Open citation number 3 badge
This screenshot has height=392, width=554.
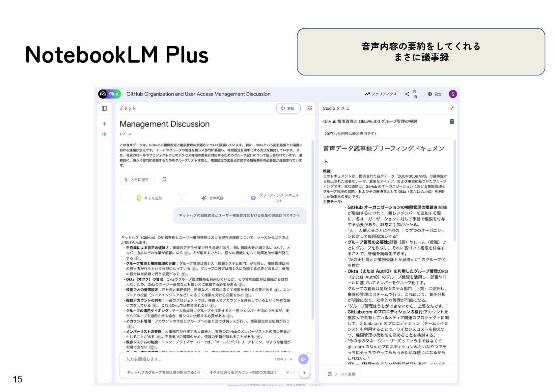pyautogui.click(x=241, y=285)
